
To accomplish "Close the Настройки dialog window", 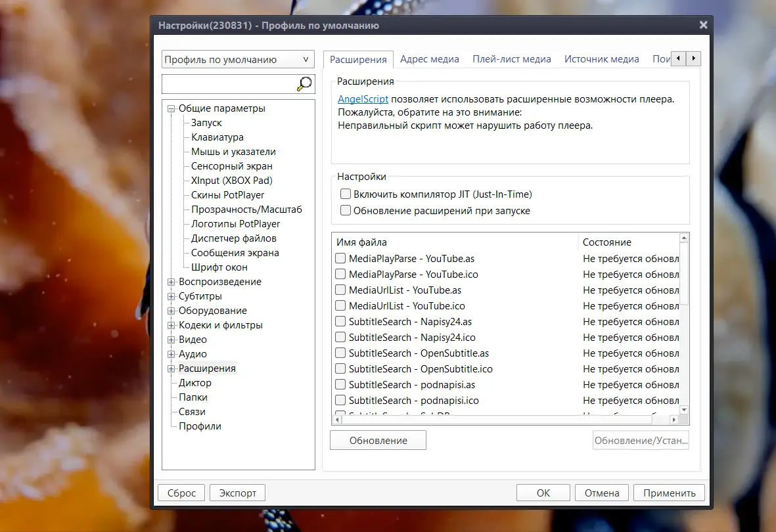I will tap(703, 25).
